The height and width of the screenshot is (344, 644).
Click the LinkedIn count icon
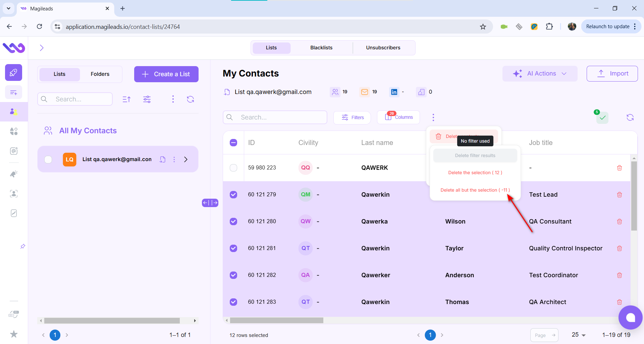pyautogui.click(x=394, y=92)
